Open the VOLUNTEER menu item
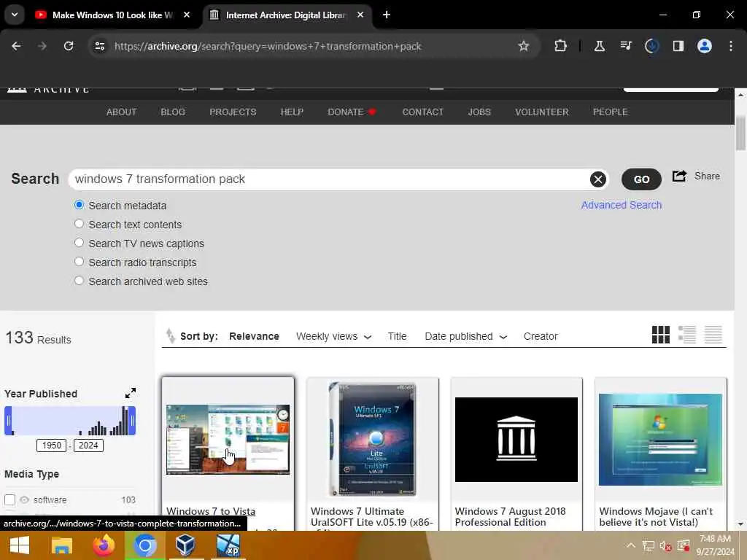The width and height of the screenshot is (747, 560). (x=542, y=112)
